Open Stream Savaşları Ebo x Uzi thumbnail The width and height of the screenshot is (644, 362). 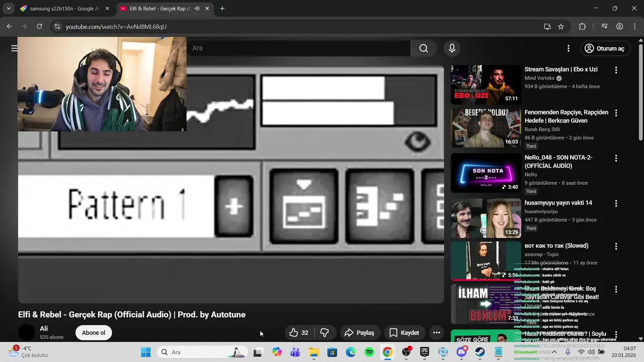pyautogui.click(x=486, y=84)
